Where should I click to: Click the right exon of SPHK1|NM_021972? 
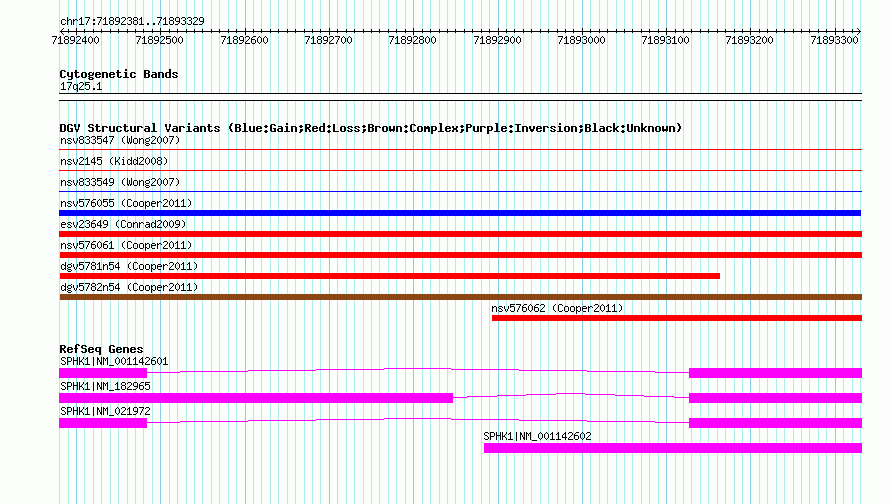point(775,423)
